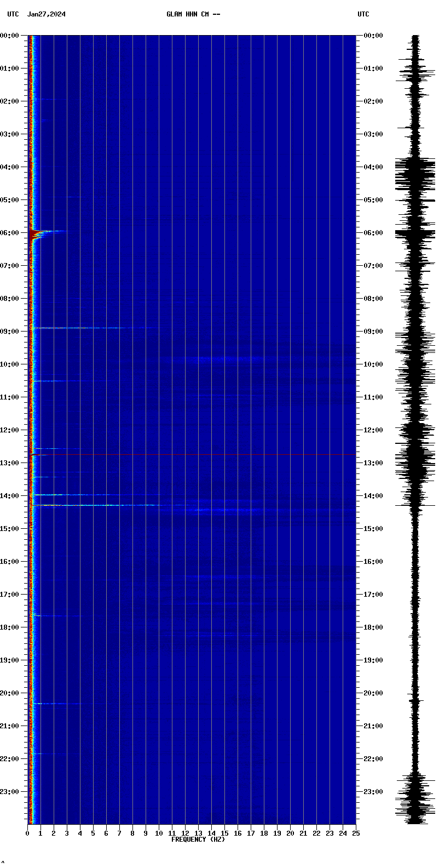
Task: Select the 06:00 label on left time axis
Action: 10,233
